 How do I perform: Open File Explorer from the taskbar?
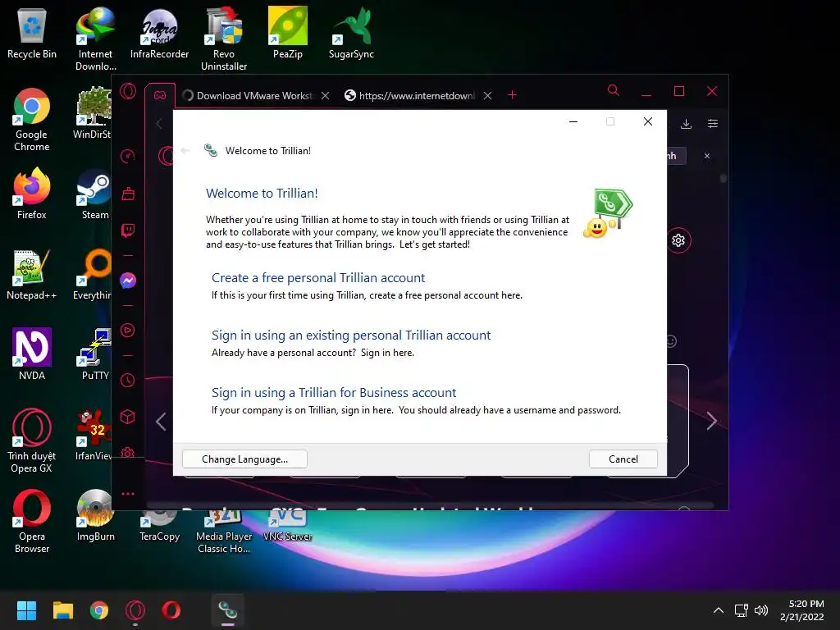pyautogui.click(x=62, y=610)
